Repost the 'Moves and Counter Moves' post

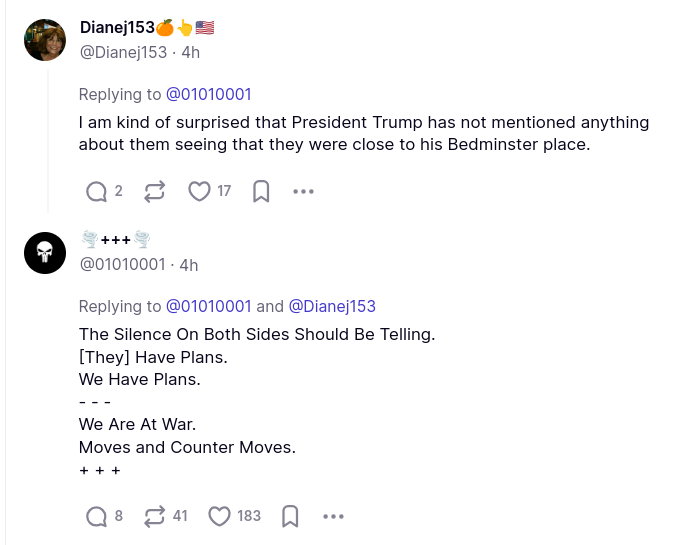(155, 516)
